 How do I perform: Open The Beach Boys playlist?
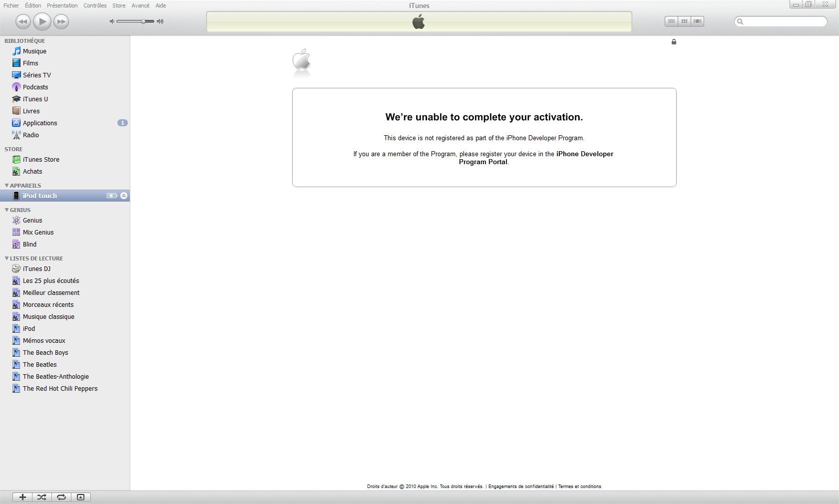tap(65, 353)
